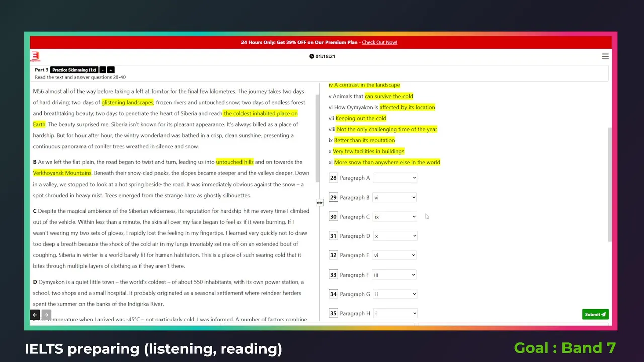Click the red site logo in header
This screenshot has height=362, width=644.
(35, 56)
